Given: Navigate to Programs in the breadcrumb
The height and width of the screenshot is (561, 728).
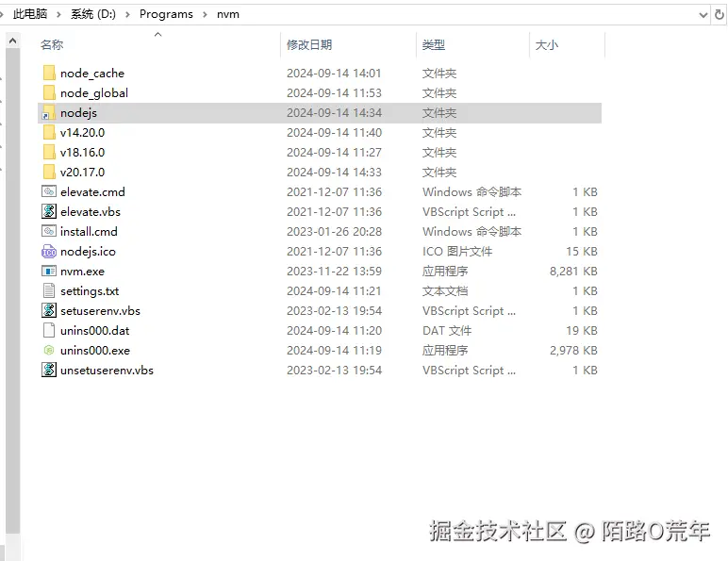Looking at the screenshot, I should click(166, 14).
